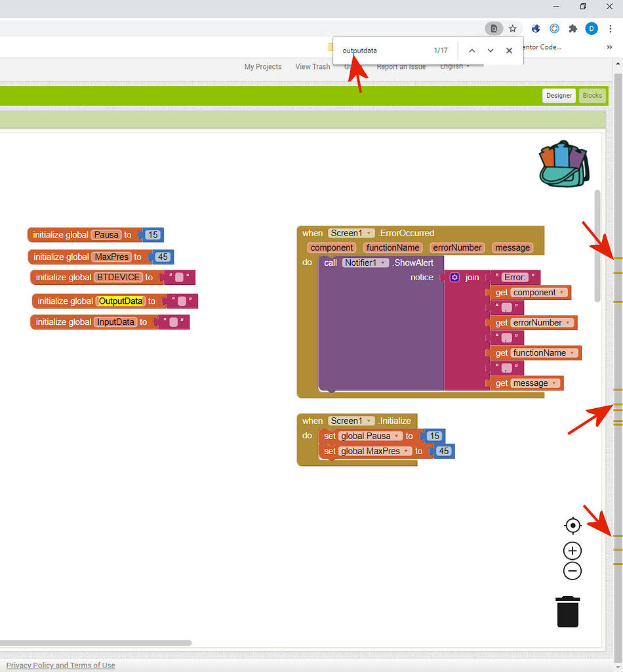Click the trash can icon

coord(567,611)
